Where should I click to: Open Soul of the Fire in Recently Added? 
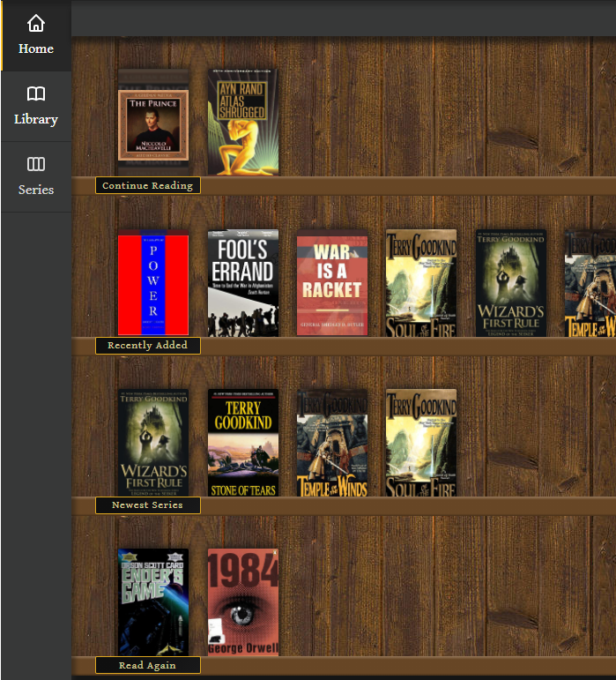(x=421, y=283)
